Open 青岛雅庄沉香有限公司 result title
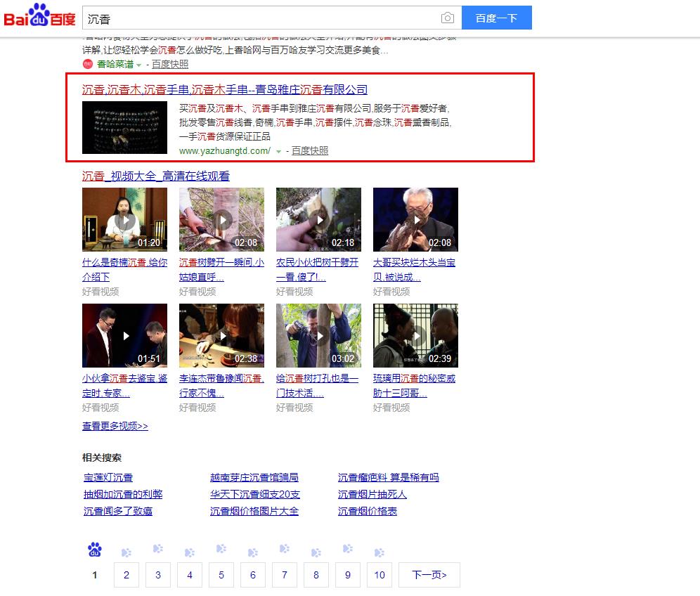Screen dimensions: 700x596 point(225,90)
